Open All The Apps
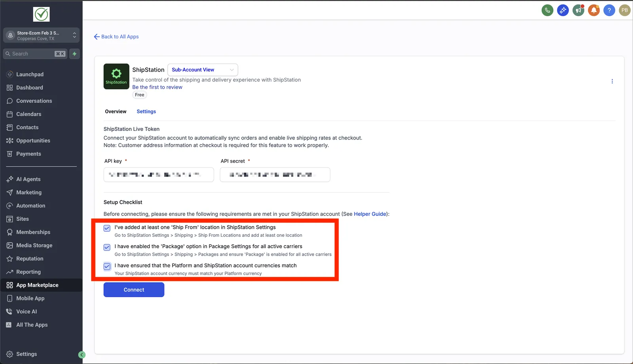 click(41, 325)
